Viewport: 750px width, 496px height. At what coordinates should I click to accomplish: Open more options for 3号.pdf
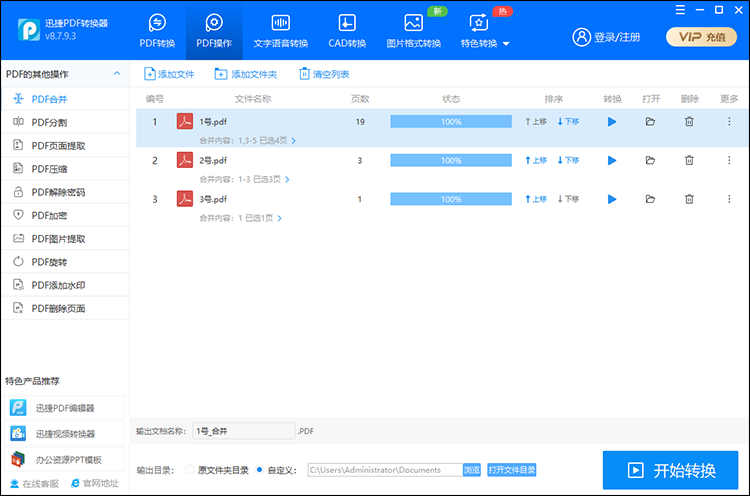pyautogui.click(x=729, y=199)
